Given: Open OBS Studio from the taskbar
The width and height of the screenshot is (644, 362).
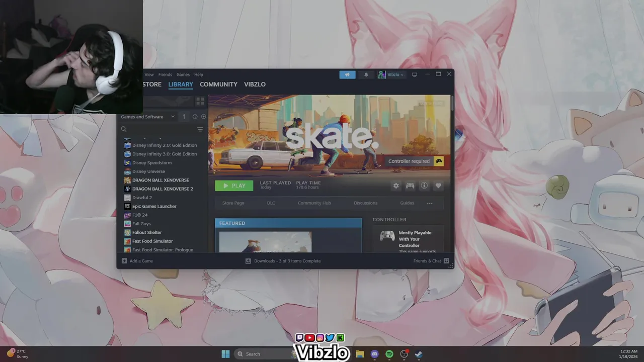Looking at the screenshot, I should [404, 354].
